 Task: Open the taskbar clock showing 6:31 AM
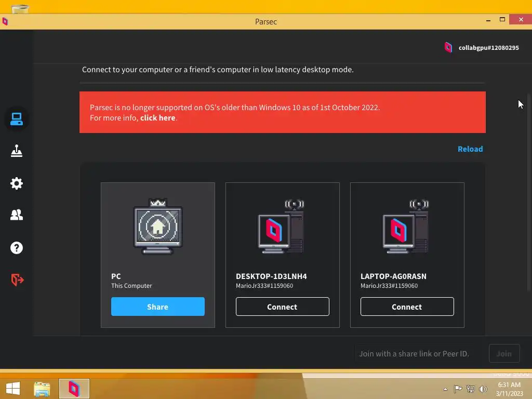tap(509, 389)
